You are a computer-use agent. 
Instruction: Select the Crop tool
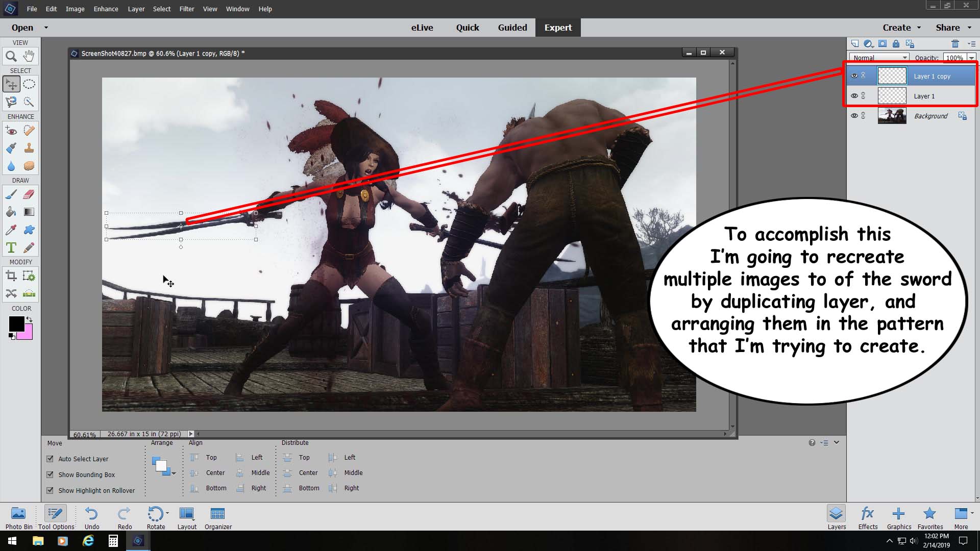click(11, 276)
